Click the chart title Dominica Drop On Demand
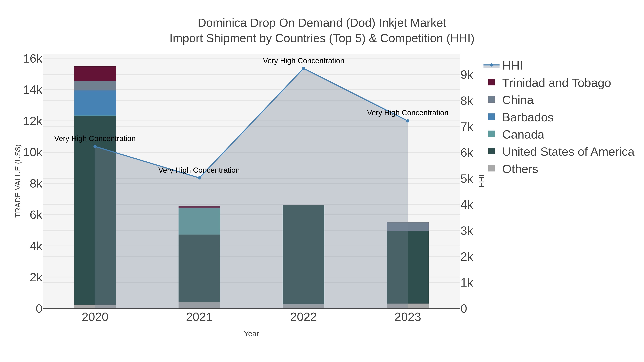This screenshot has width=644, height=362. point(322,23)
